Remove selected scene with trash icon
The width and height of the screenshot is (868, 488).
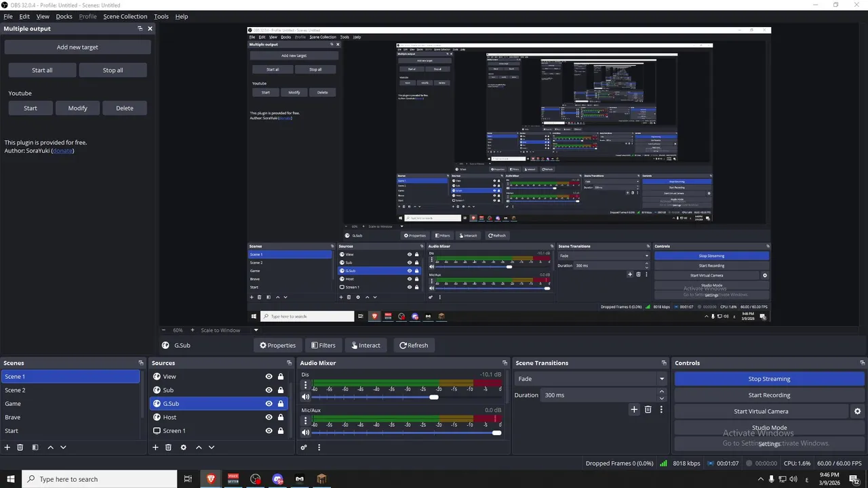tap(20, 447)
